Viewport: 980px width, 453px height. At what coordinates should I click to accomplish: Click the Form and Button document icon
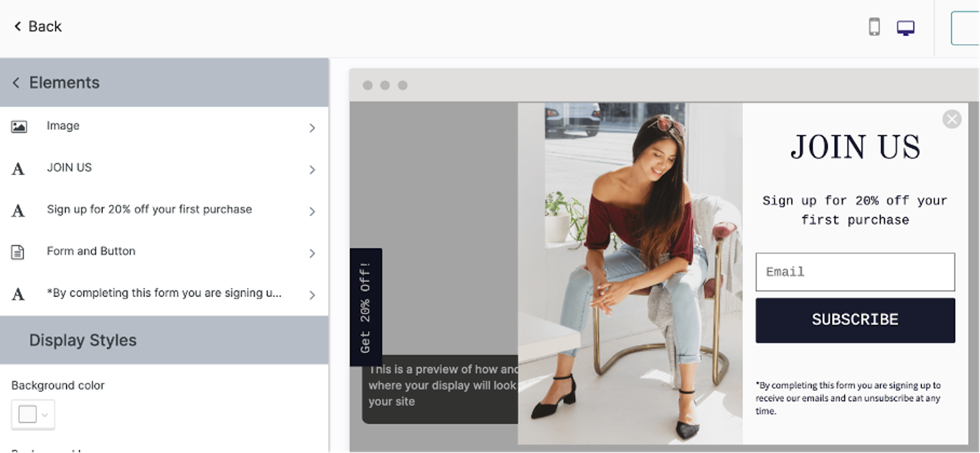pyautogui.click(x=18, y=252)
